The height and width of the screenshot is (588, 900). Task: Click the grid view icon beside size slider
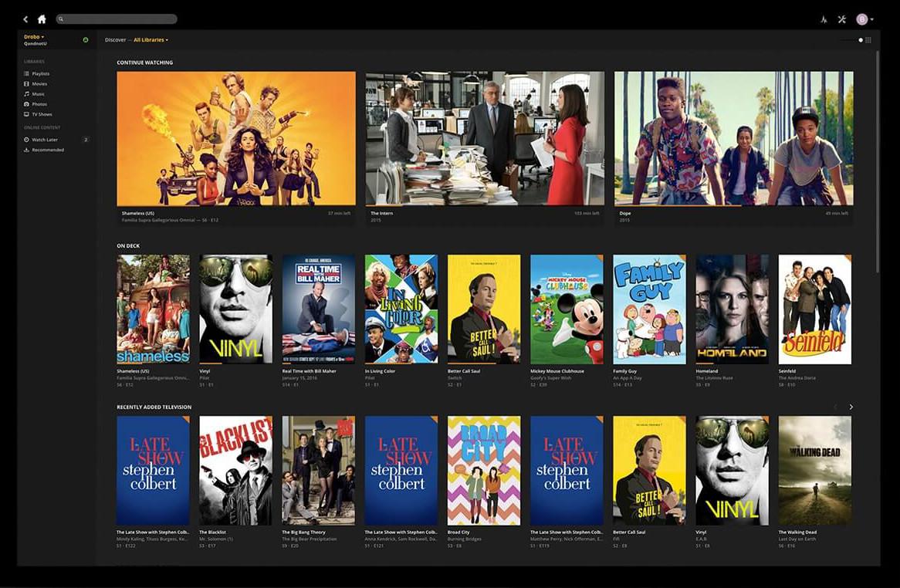click(868, 40)
